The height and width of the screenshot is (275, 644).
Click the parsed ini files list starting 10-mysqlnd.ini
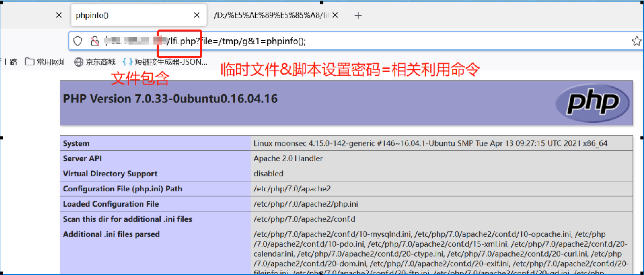click(441, 253)
